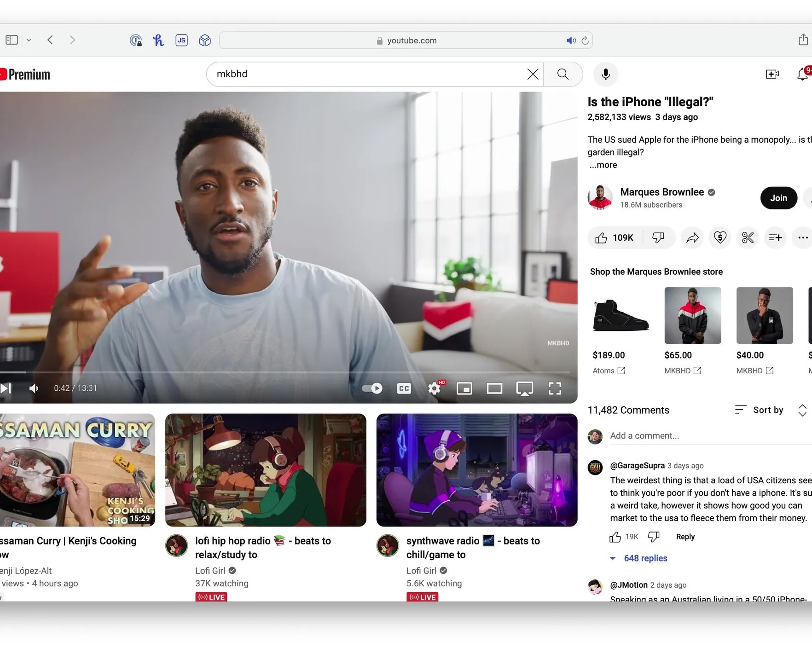Toggle the Safari sidebar button
812x648 pixels.
12,40
